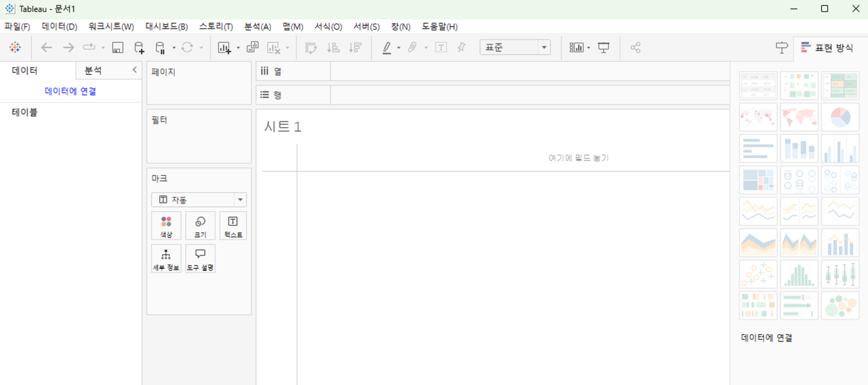Click the save diskette icon
868x385 pixels.
click(118, 48)
